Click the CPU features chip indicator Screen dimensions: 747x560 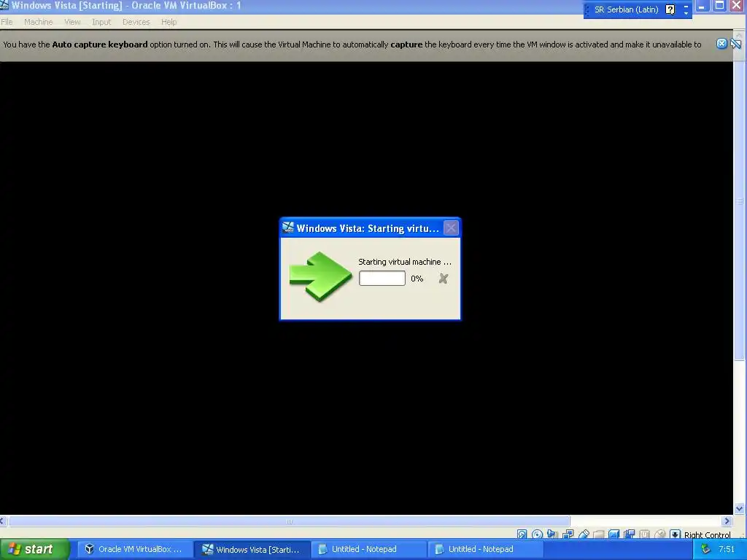tap(645, 534)
